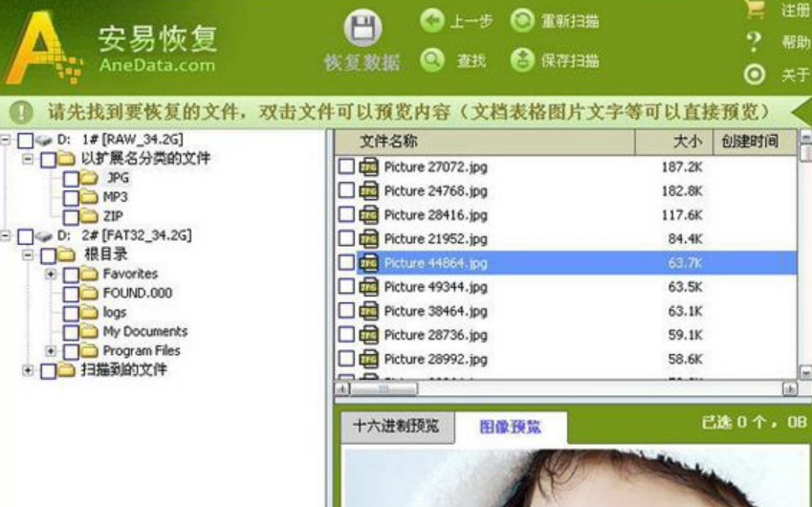The height and width of the screenshot is (507, 812).
Task: Click the question mark help icon
Action: pyautogui.click(x=754, y=42)
